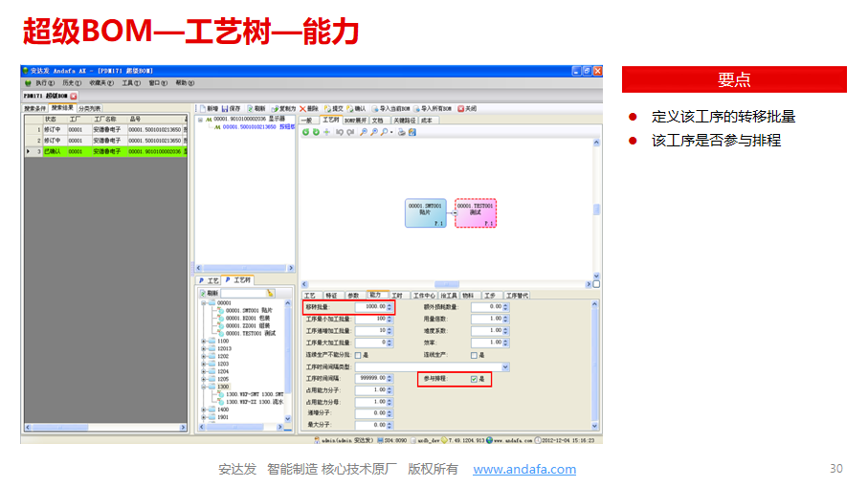Image resolution: width=868 pixels, height=487 pixels.
Task: Collapse the 1300 tree folder
Action: [x=203, y=387]
